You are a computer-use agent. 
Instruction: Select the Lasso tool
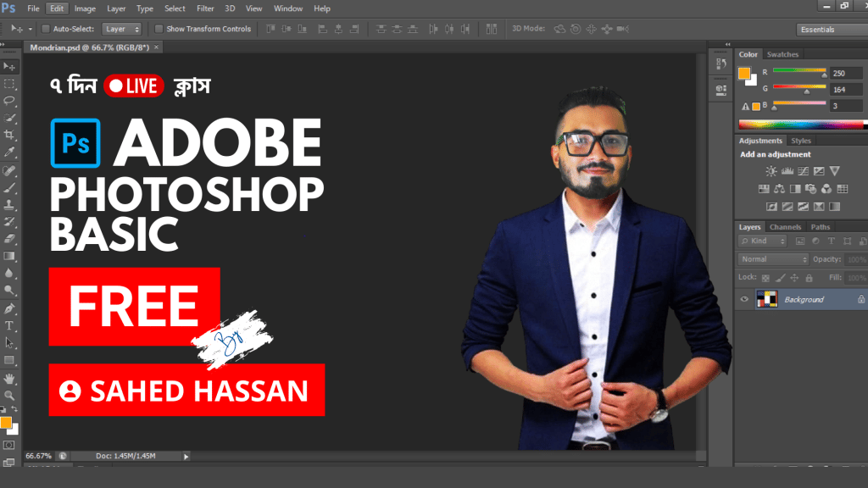(x=9, y=101)
